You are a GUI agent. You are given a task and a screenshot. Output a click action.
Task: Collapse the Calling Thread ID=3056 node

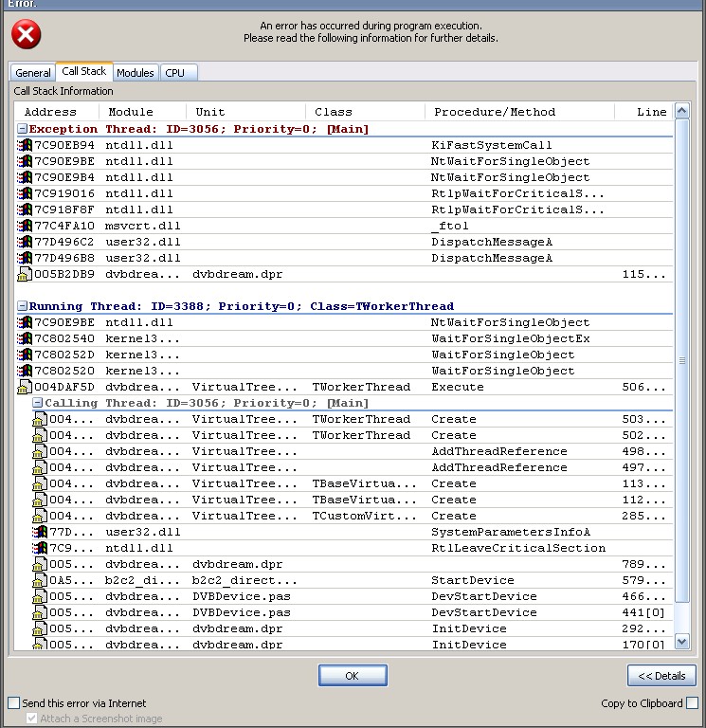pyautogui.click(x=37, y=403)
